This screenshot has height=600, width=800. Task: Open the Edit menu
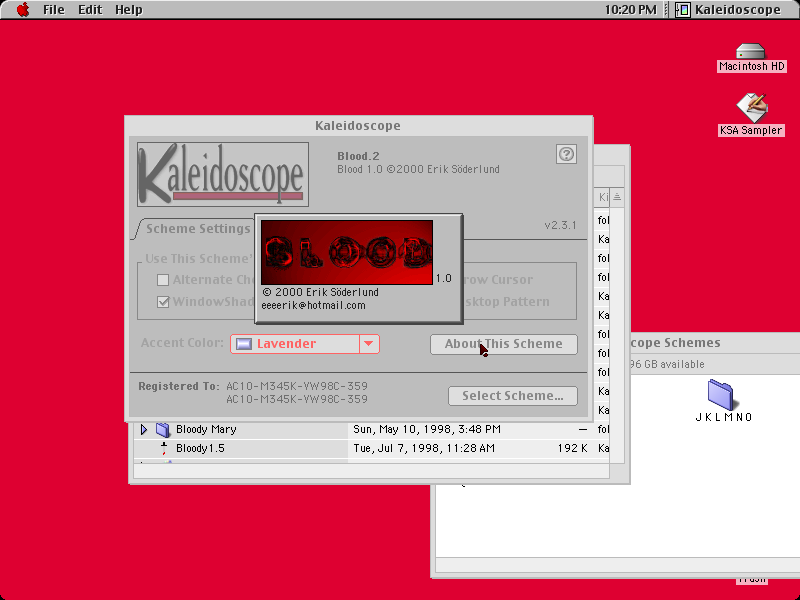click(x=90, y=10)
